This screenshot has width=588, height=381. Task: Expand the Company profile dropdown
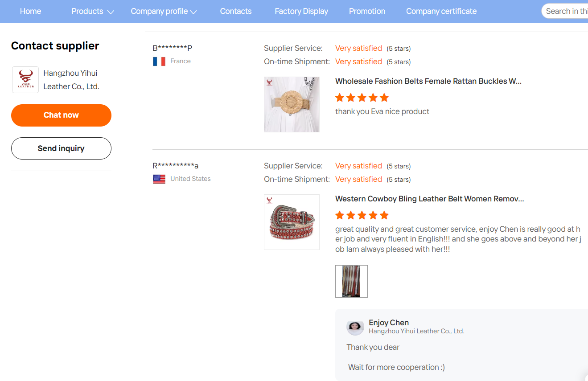[x=164, y=11]
